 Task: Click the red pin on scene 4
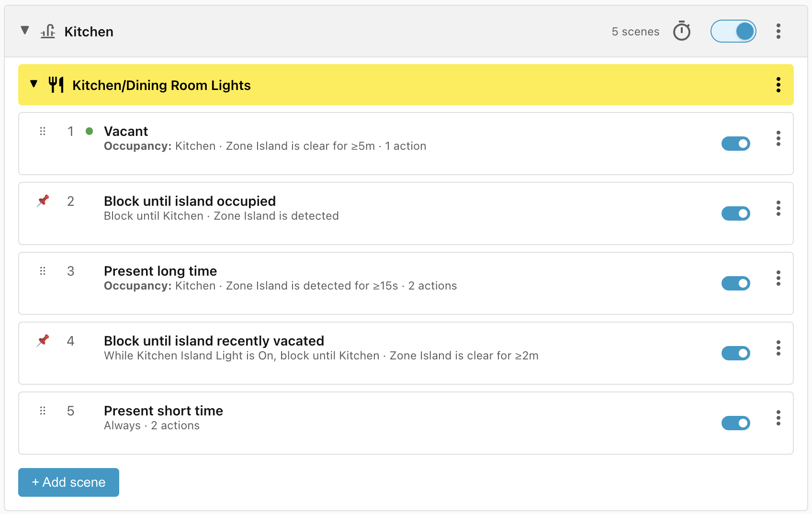coord(43,340)
